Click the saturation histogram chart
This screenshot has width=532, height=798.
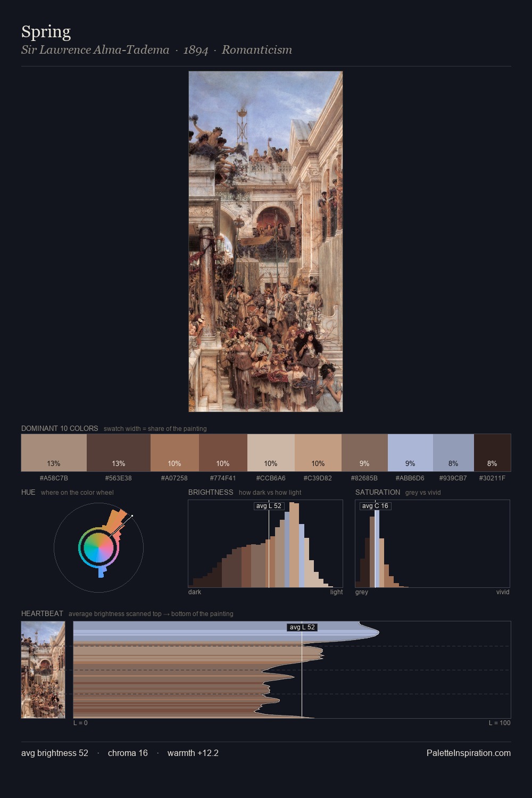(x=433, y=544)
